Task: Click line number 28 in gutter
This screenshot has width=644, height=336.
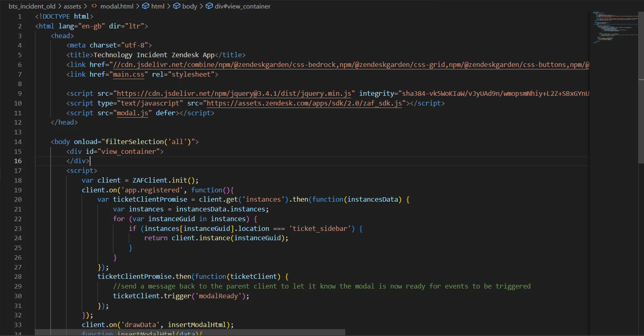Action: click(x=18, y=277)
